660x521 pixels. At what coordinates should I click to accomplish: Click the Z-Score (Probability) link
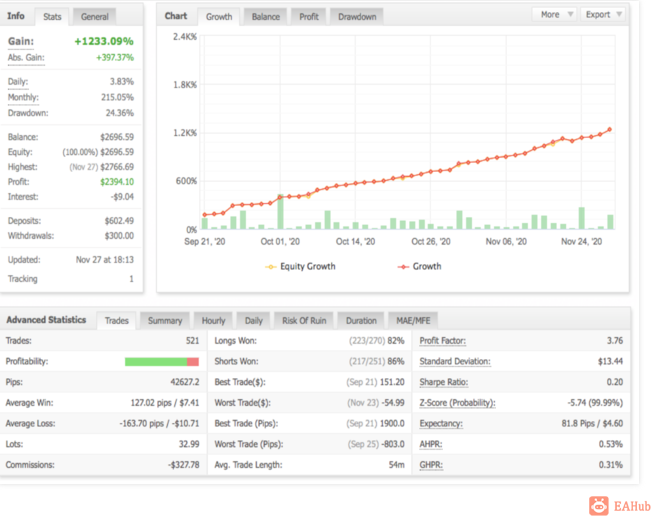[x=457, y=403]
